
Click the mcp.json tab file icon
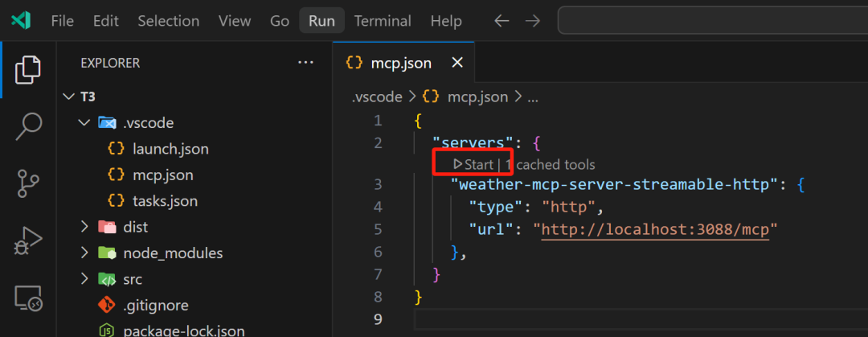354,64
